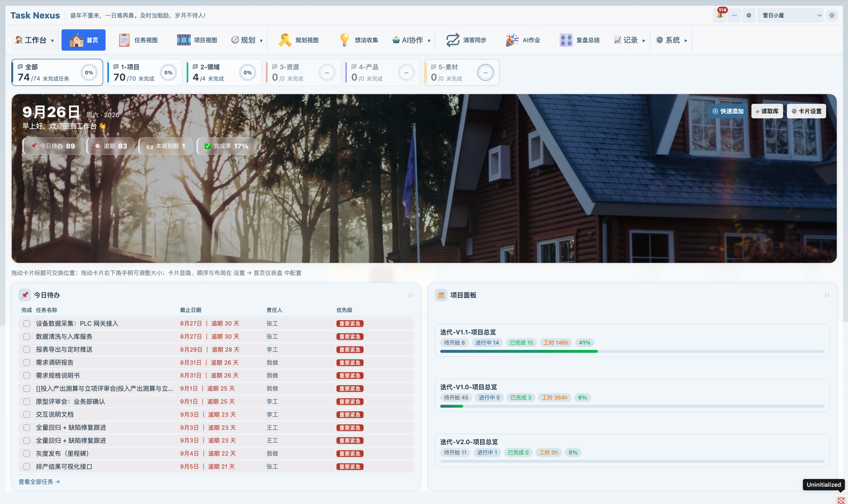This screenshot has width=848, height=504.
Task: Check off 设备数据采集：PLC 网关接入 task
Action: (x=27, y=324)
